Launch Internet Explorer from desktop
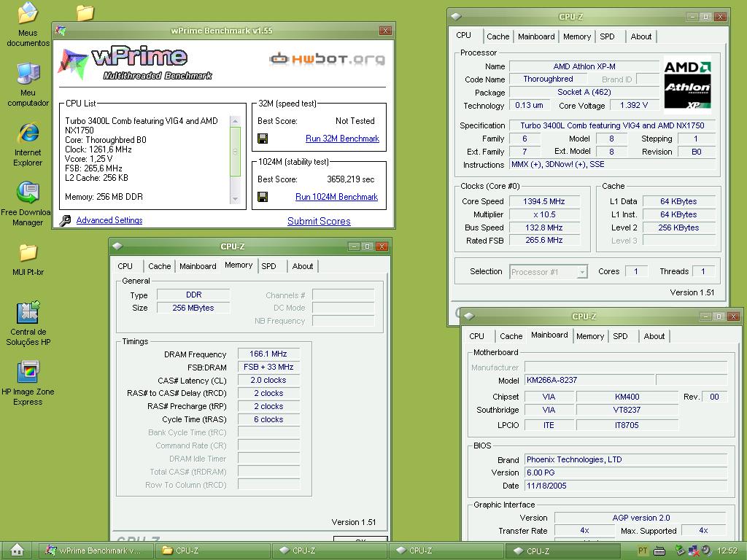 click(28, 144)
